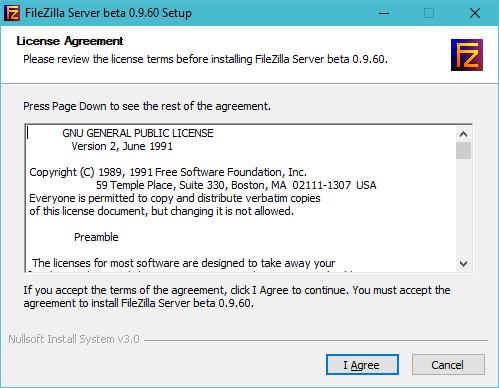Image resolution: width=499 pixels, height=388 pixels.
Task: Click the FileZilla icon in the title bar
Action: click(x=12, y=13)
